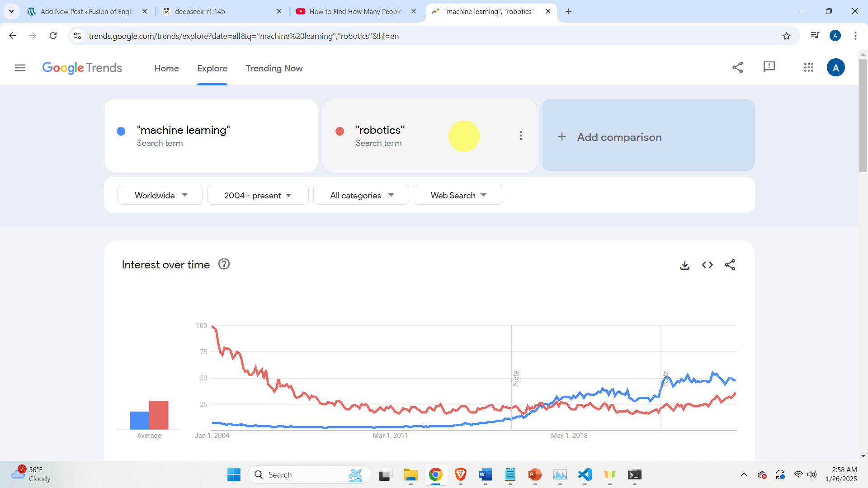
Task: Open the Windows Start menu
Action: pos(234,474)
